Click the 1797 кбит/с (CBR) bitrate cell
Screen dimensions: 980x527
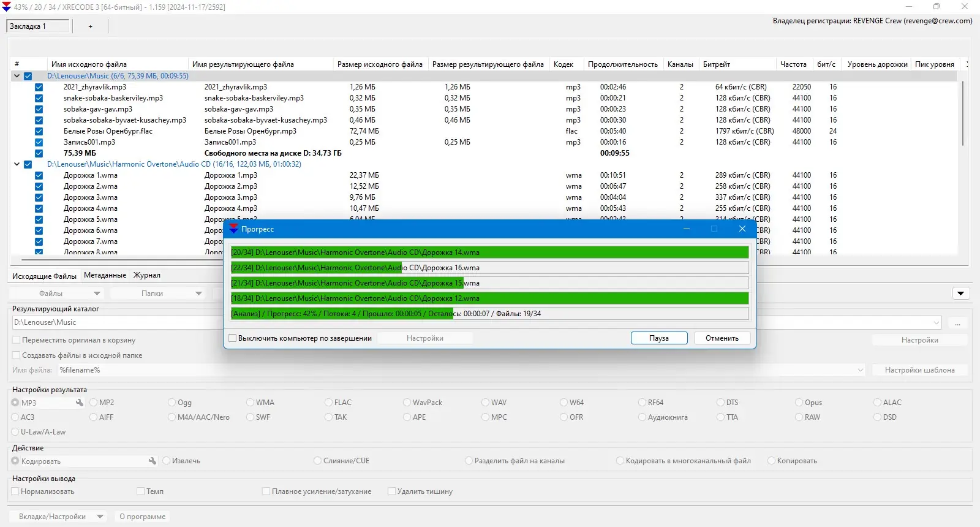click(x=744, y=131)
